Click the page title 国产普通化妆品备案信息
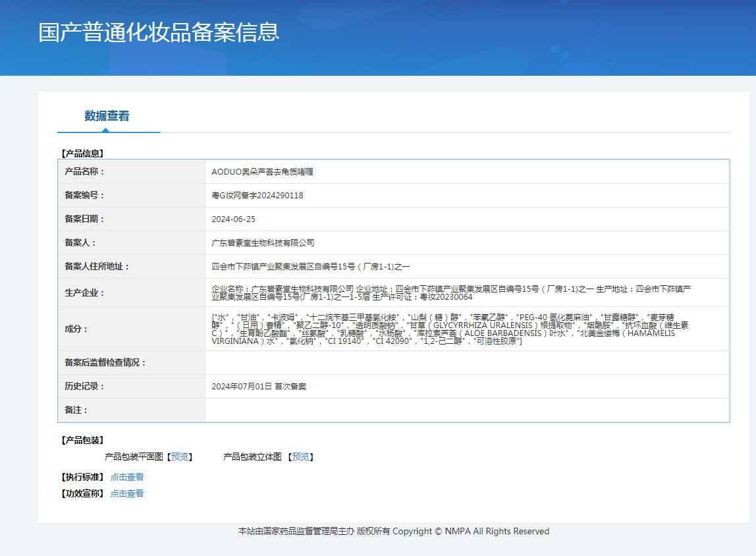This screenshot has width=756, height=556. coord(159,32)
